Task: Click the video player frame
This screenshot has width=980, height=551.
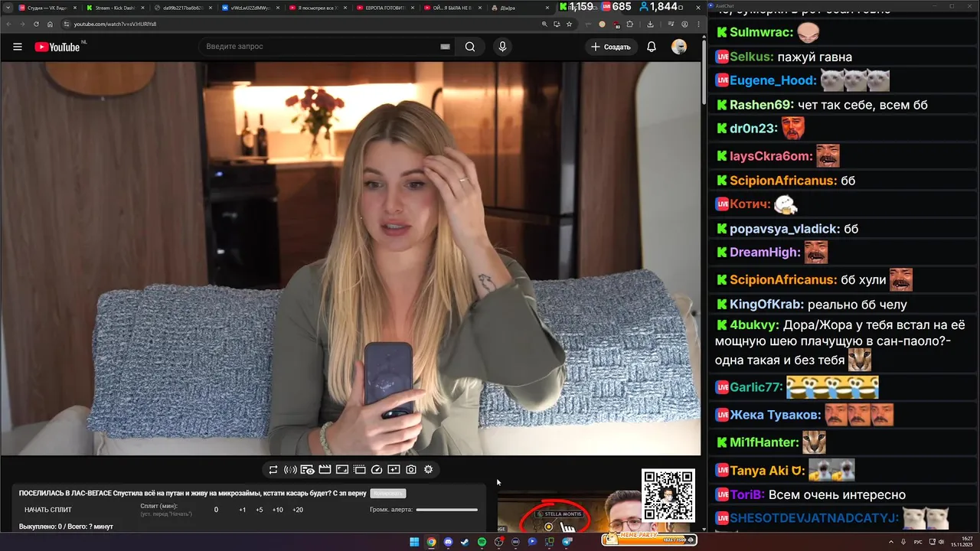Action: (x=351, y=259)
